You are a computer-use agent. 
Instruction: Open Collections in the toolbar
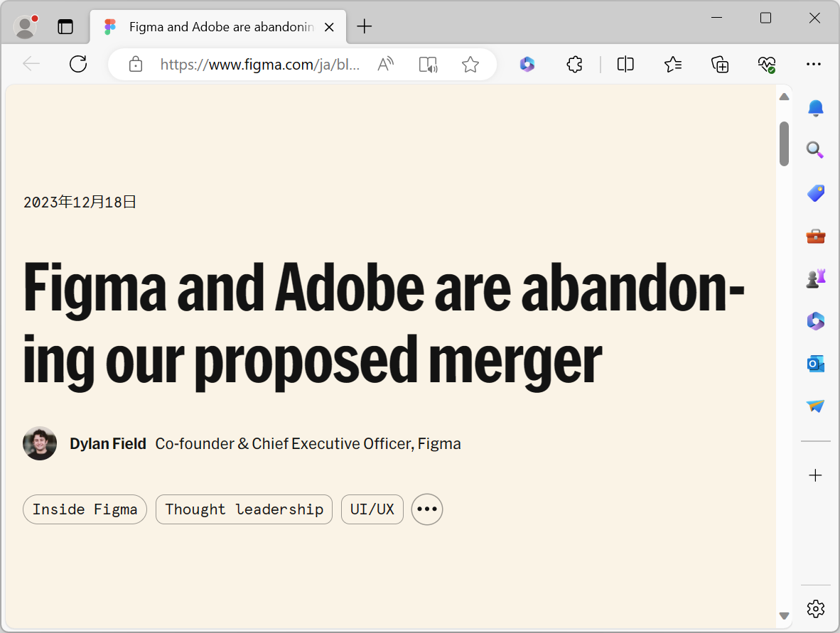tap(720, 64)
